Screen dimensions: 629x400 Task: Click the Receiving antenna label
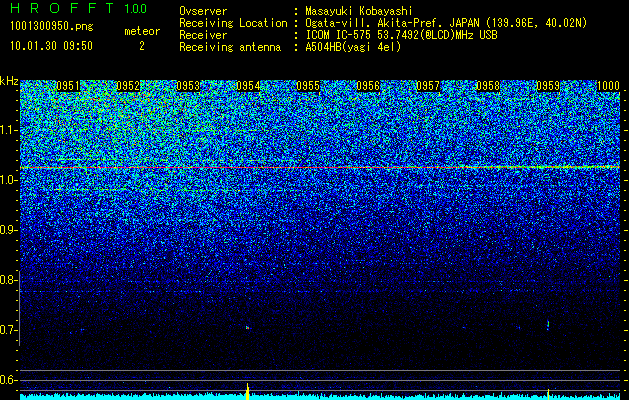(x=230, y=47)
